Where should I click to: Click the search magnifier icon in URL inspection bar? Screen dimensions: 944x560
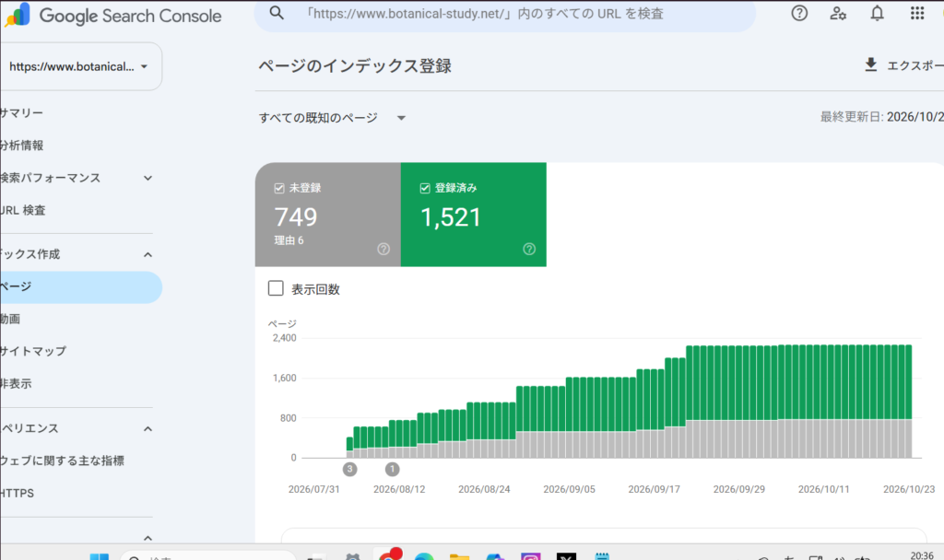(277, 13)
